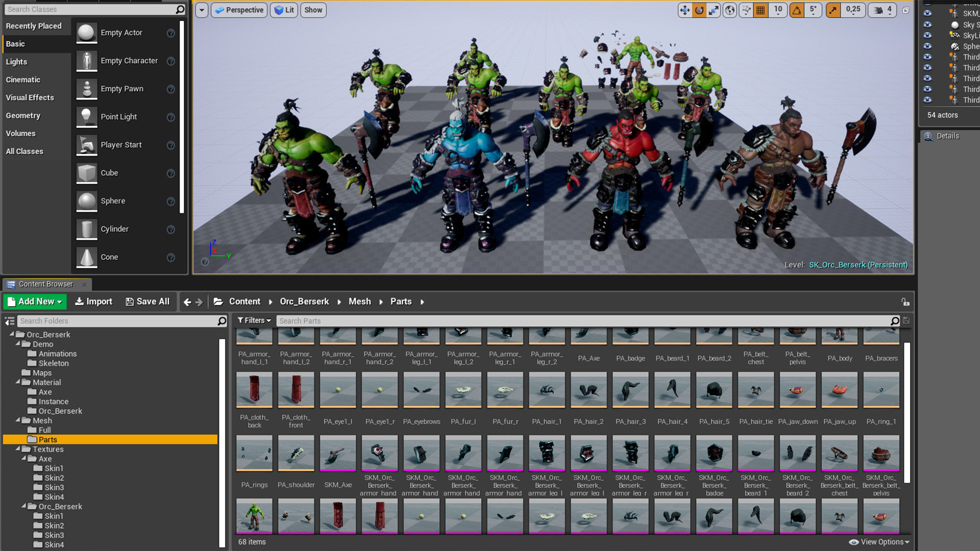Select the translate (move) transform tool

tap(684, 10)
